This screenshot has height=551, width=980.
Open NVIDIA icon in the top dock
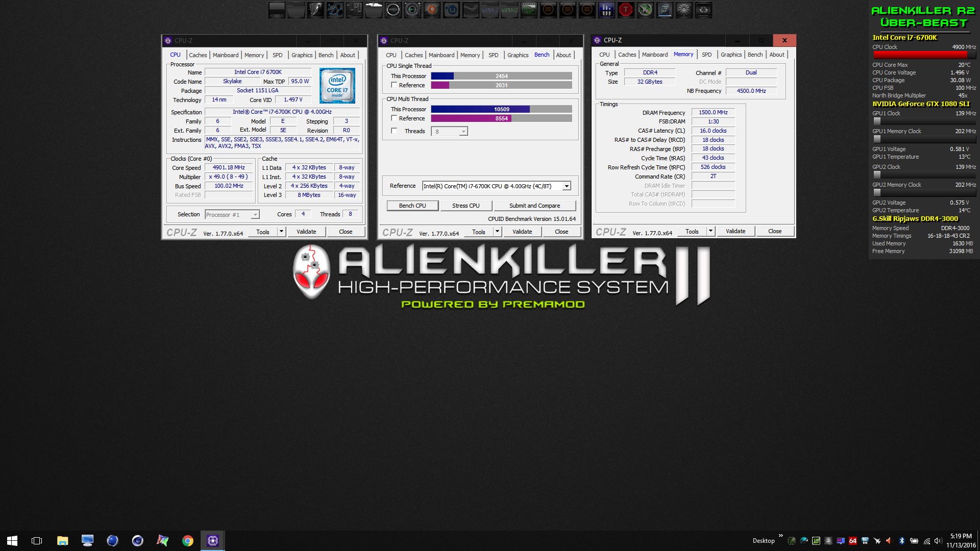529,10
